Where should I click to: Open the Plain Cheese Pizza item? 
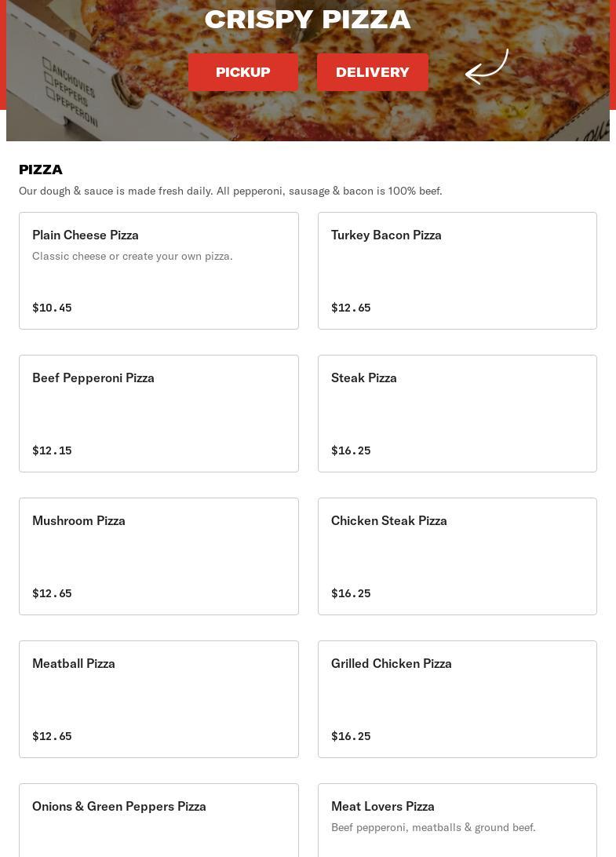point(159,271)
